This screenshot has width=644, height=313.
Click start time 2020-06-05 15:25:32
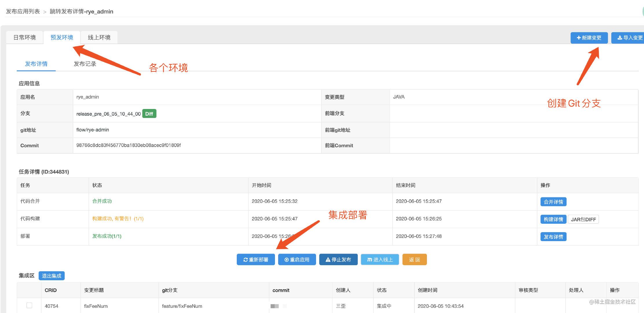point(274,201)
